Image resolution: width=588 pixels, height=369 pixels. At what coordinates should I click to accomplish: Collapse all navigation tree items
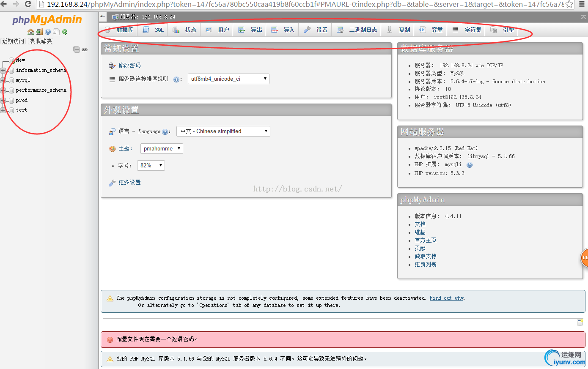click(77, 49)
